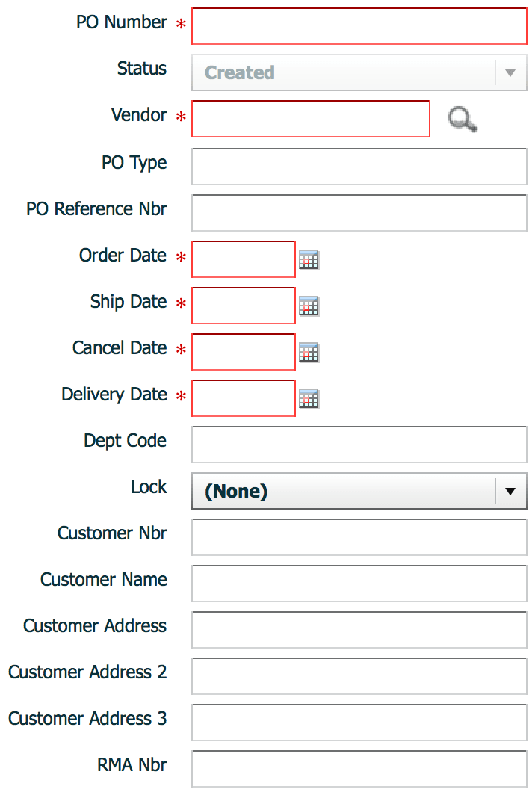Click the RMA Nbr input field
The image size is (532, 792).
click(x=359, y=769)
